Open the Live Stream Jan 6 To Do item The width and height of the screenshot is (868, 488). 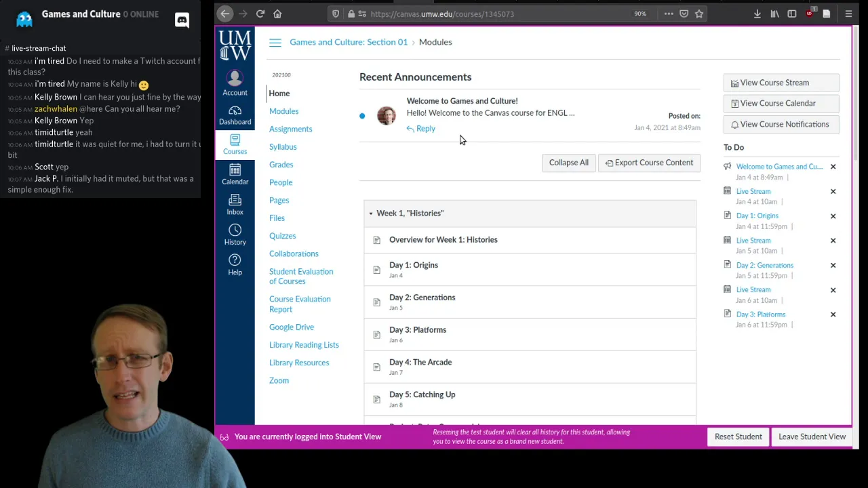753,289
